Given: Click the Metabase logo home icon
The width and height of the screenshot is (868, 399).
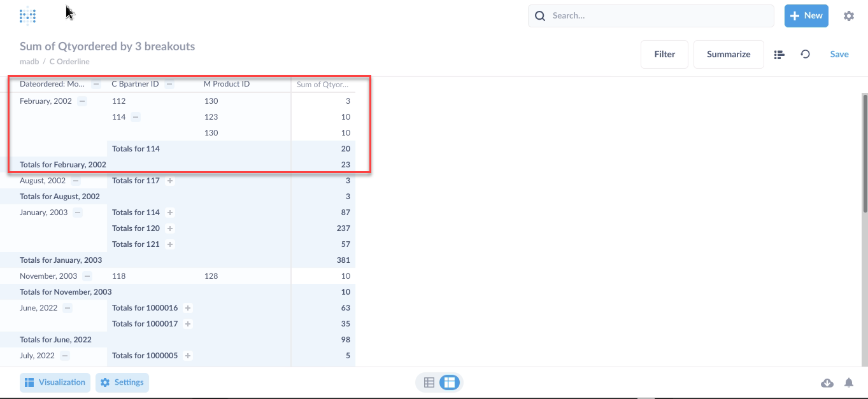Looking at the screenshot, I should [27, 16].
